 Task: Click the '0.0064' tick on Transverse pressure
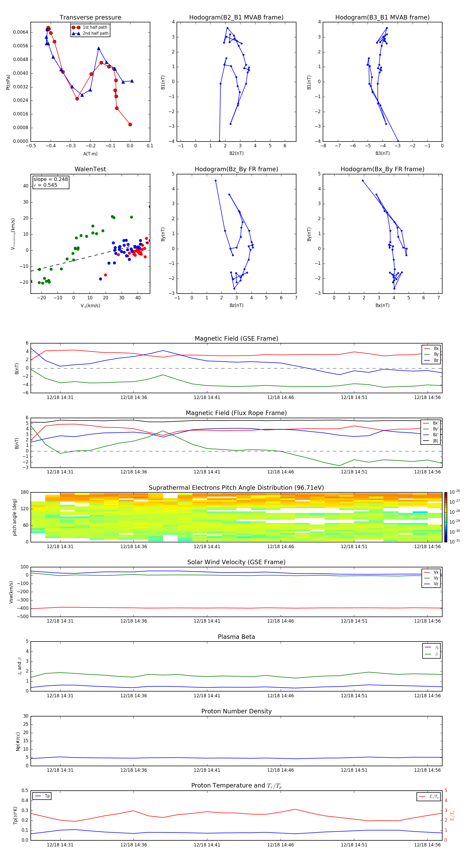pyautogui.click(x=20, y=32)
